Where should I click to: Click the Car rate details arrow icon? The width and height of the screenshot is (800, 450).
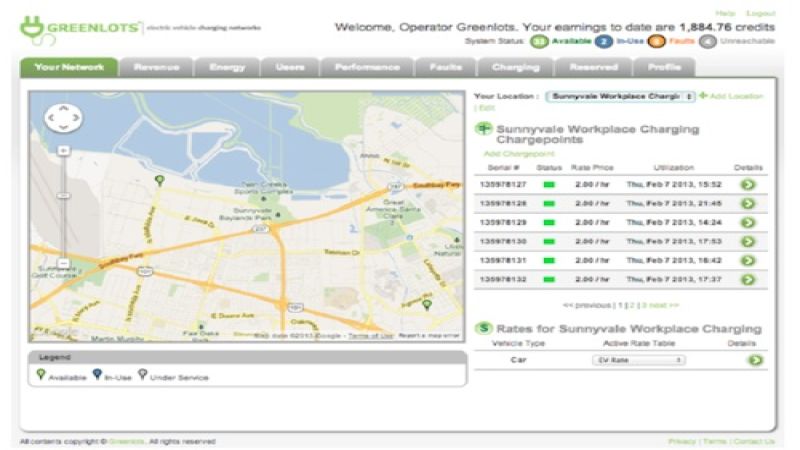[x=753, y=360]
